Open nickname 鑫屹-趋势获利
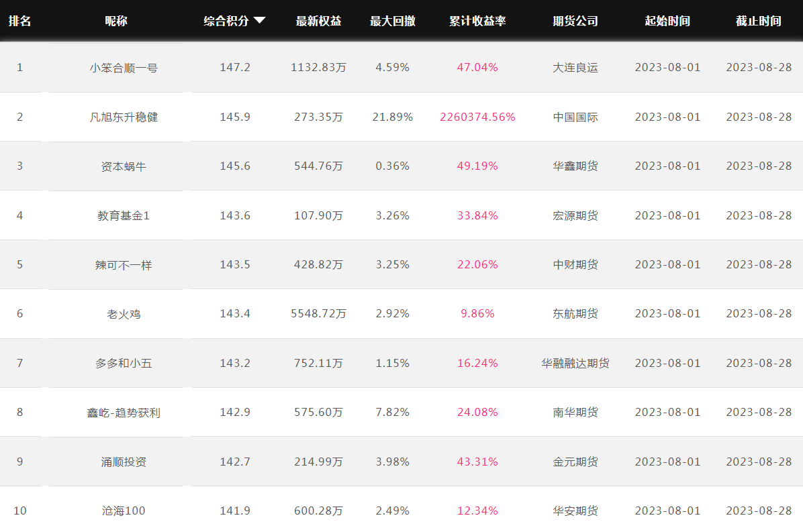The height and width of the screenshot is (532, 803). point(124,413)
